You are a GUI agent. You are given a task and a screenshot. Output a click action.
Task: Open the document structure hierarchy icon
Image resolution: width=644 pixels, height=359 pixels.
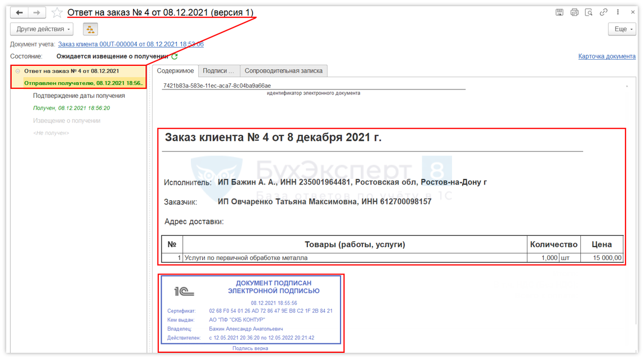click(x=91, y=29)
